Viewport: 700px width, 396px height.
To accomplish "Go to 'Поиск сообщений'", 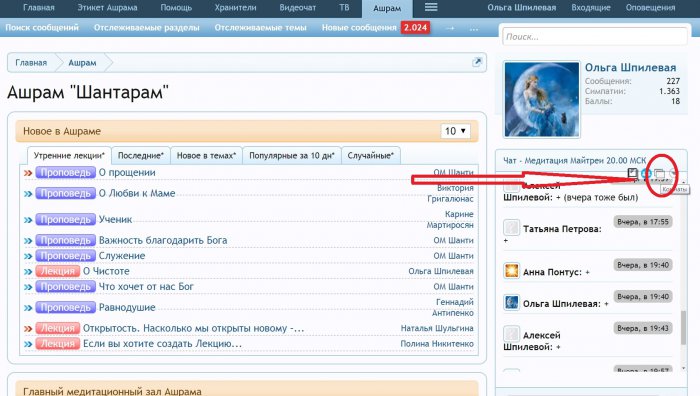I will tap(42, 28).
